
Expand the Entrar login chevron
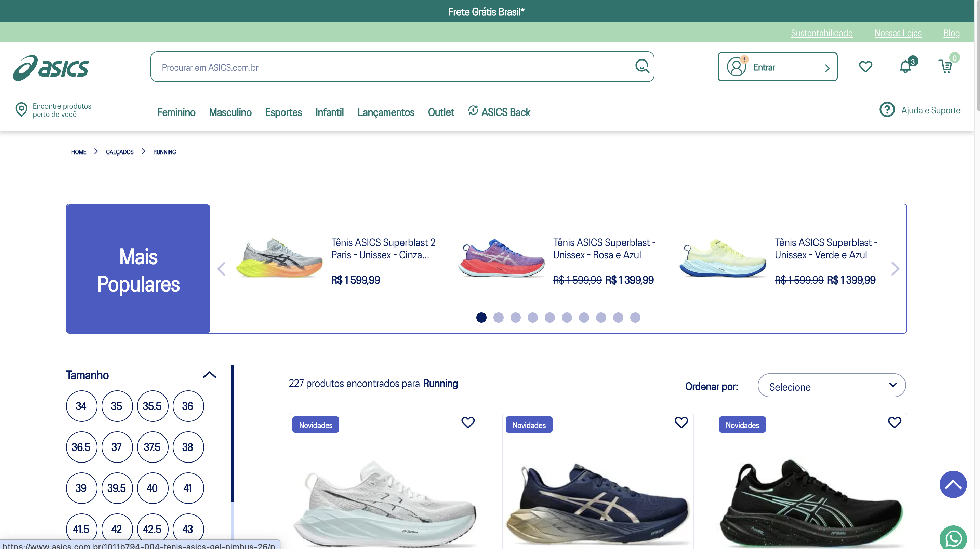pos(827,68)
